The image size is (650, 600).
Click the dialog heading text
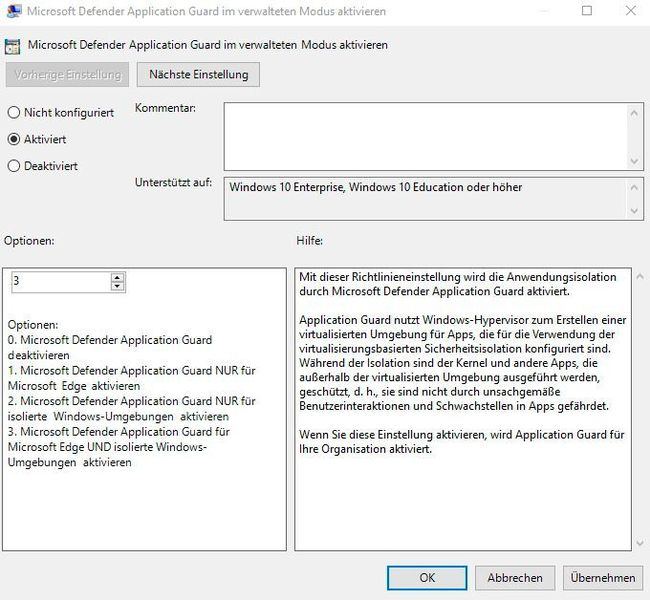pos(208,45)
